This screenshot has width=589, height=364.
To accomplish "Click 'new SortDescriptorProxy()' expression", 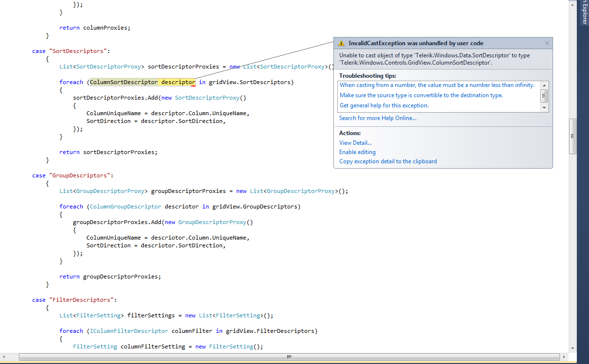I will coord(204,98).
